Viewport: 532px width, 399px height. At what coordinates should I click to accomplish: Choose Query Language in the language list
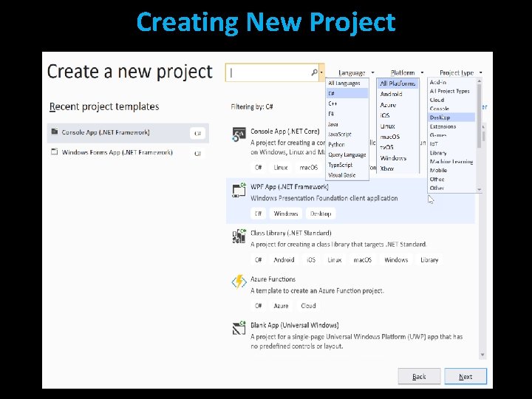pyautogui.click(x=347, y=154)
